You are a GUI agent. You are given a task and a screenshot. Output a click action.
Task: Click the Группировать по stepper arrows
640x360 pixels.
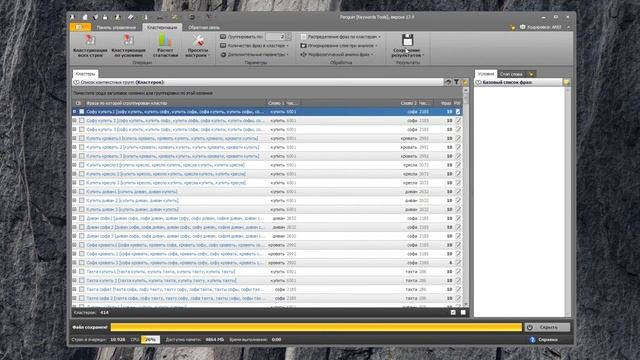click(x=288, y=37)
